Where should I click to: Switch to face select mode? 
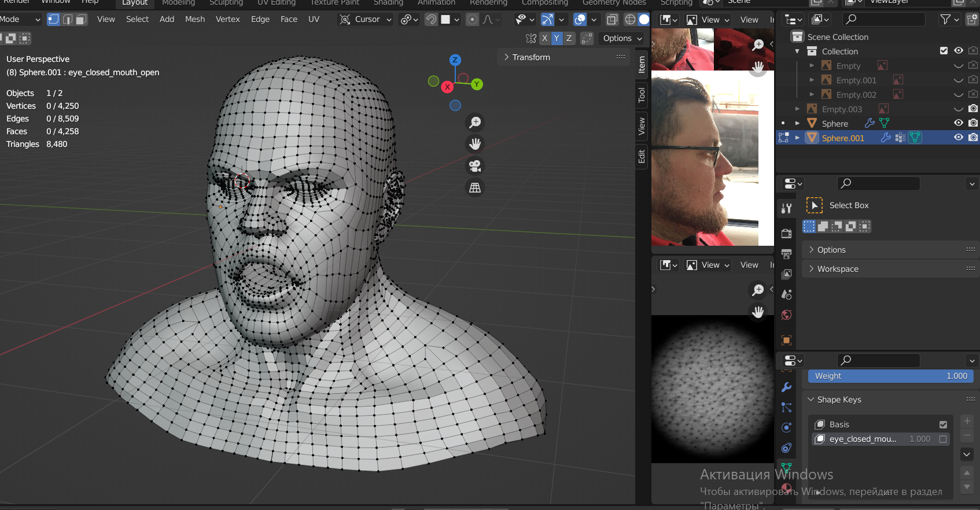coord(81,20)
